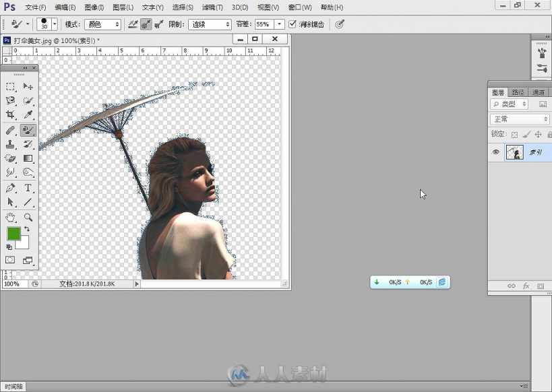Select the Eyedropper tool
552x392 pixels.
[28, 115]
